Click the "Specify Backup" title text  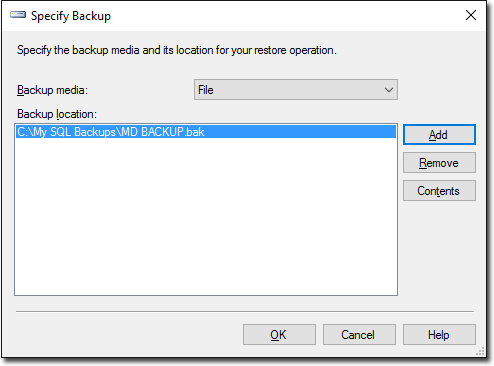point(71,16)
